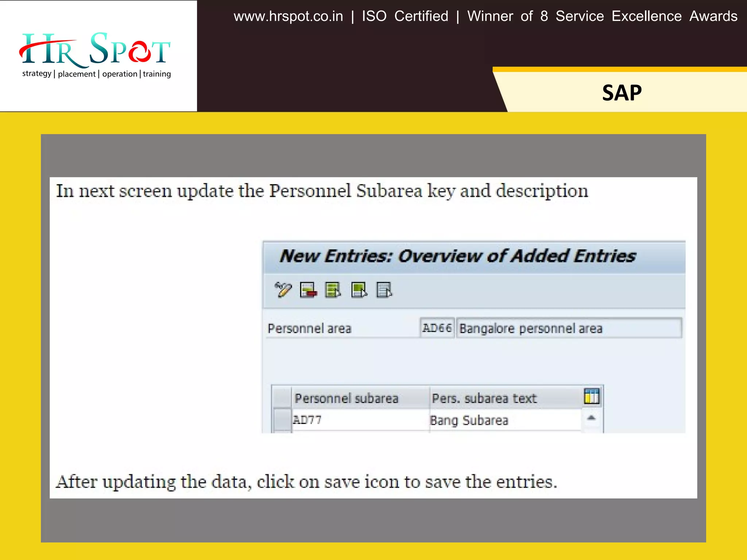The image size is (747, 560).
Task: Open the table column settings icon
Action: click(x=591, y=396)
